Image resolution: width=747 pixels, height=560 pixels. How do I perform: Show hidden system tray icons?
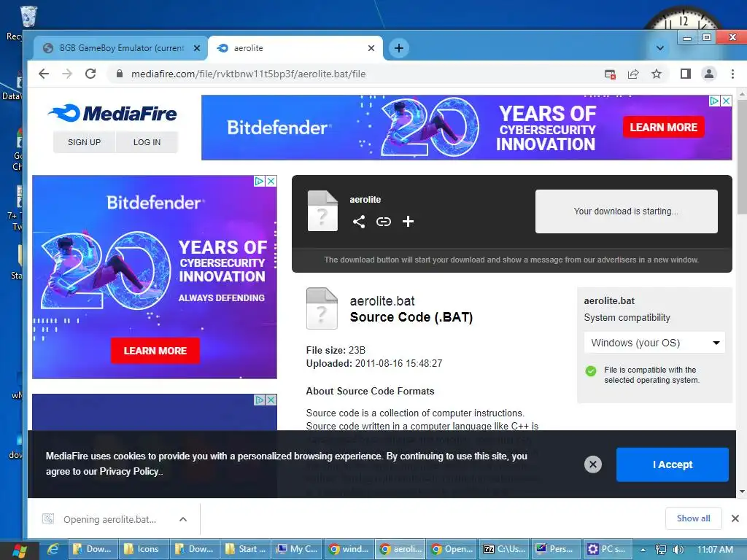[x=643, y=550]
